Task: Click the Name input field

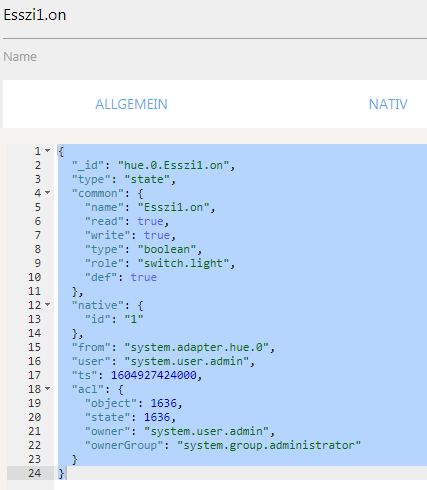Action: click(x=213, y=57)
